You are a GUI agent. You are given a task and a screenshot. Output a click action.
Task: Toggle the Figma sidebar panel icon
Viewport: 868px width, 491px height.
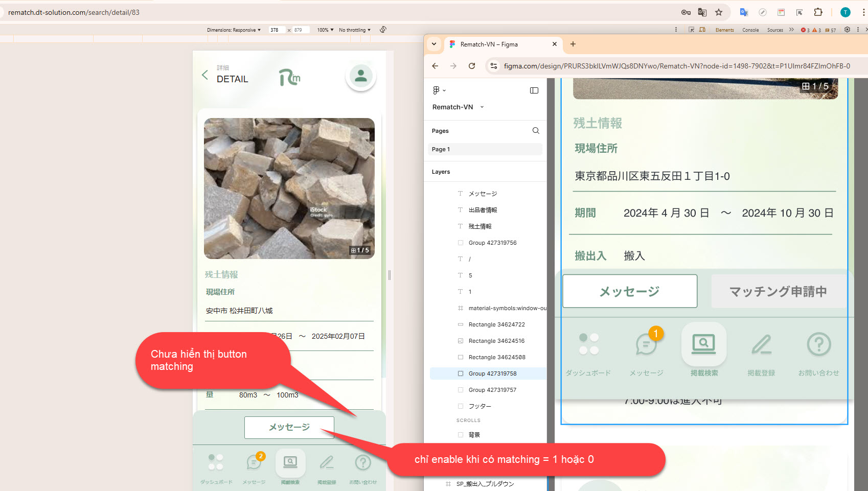tap(534, 90)
